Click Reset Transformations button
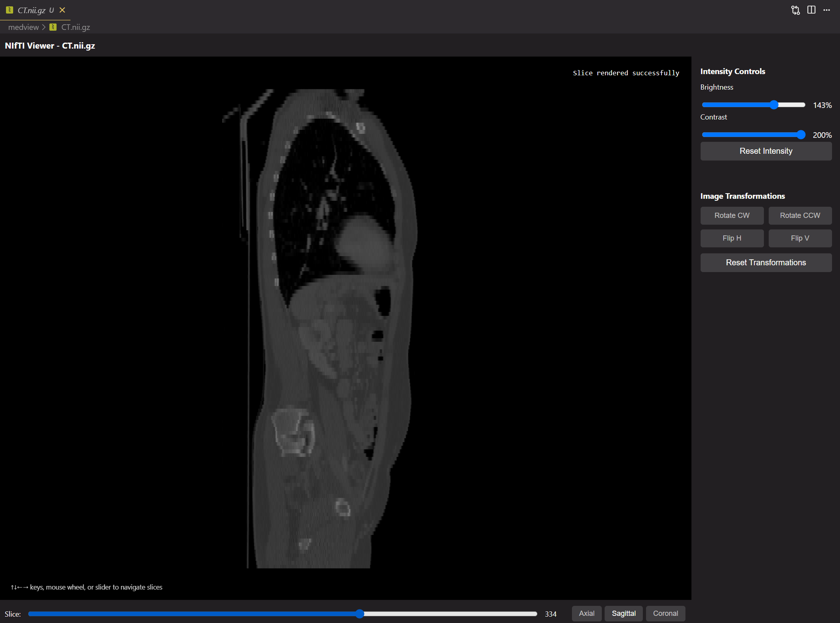This screenshot has height=623, width=840. coord(766,263)
